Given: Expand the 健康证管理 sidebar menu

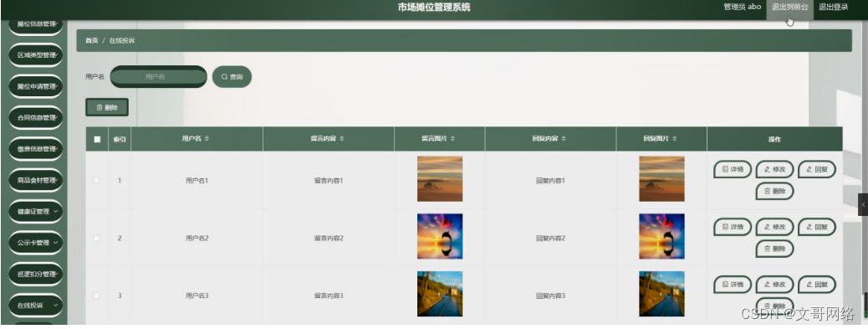Looking at the screenshot, I should (x=36, y=212).
